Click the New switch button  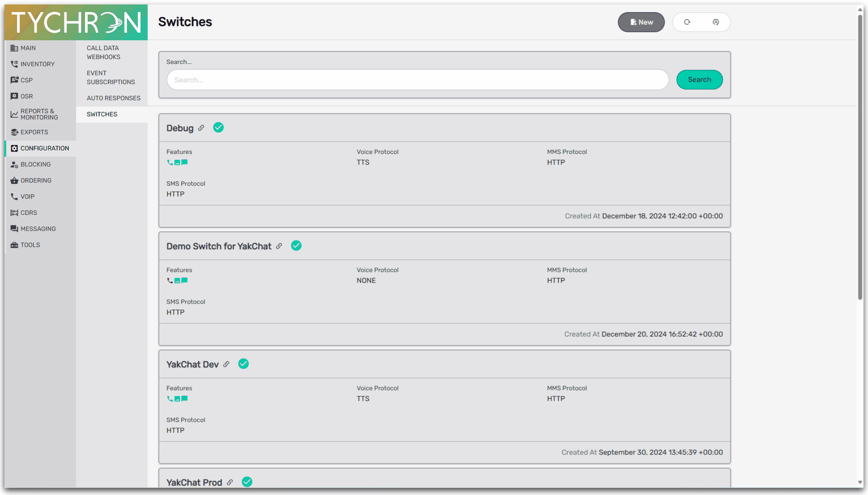(641, 22)
